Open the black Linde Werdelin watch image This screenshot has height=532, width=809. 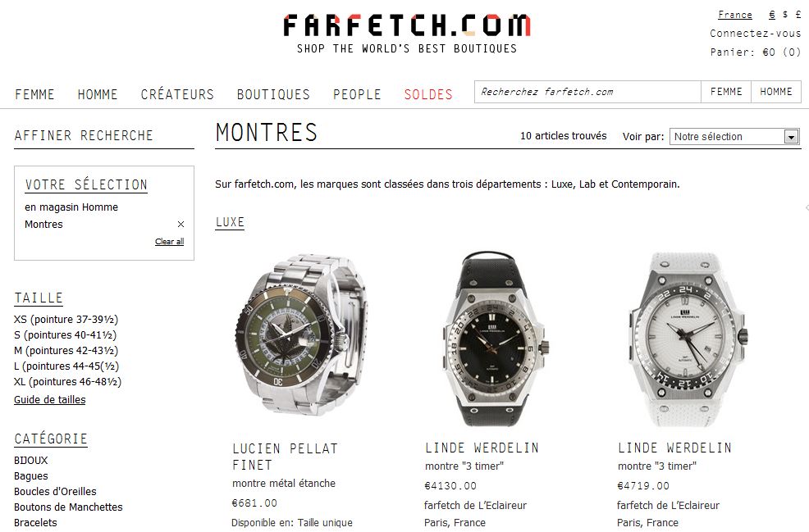click(x=494, y=339)
